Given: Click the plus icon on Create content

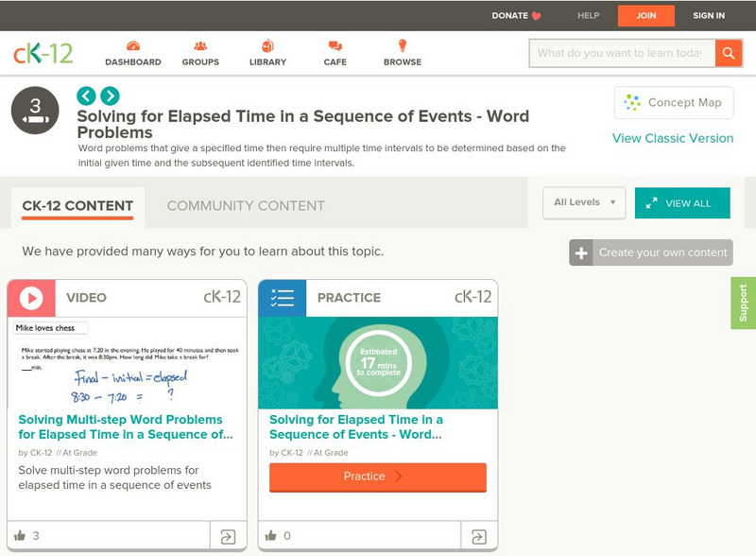Looking at the screenshot, I should (x=581, y=252).
